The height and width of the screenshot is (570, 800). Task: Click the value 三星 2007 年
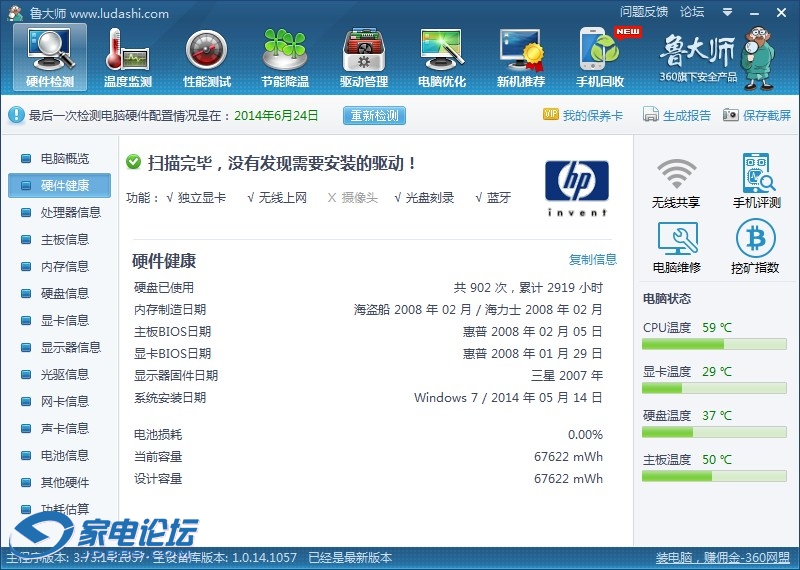[567, 376]
